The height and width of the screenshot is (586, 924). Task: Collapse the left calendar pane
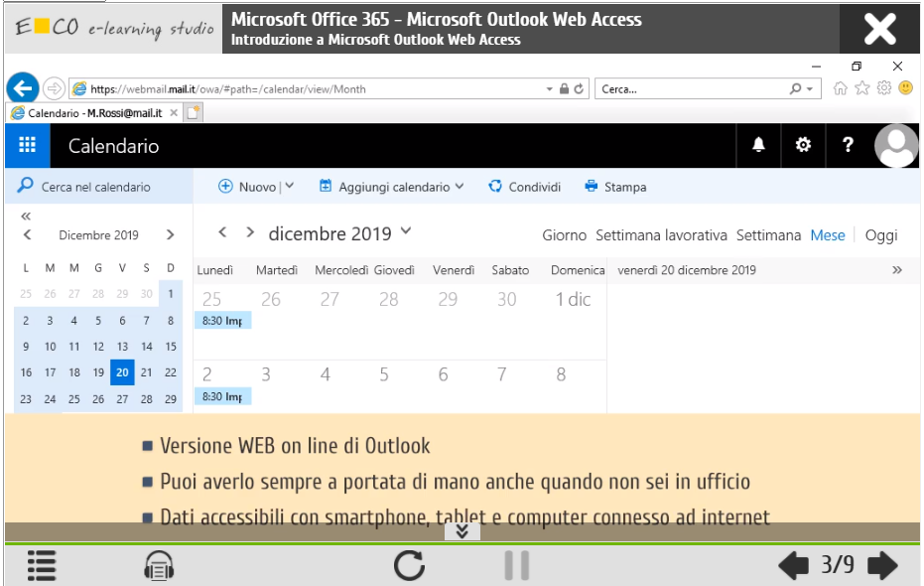pyautogui.click(x=26, y=217)
